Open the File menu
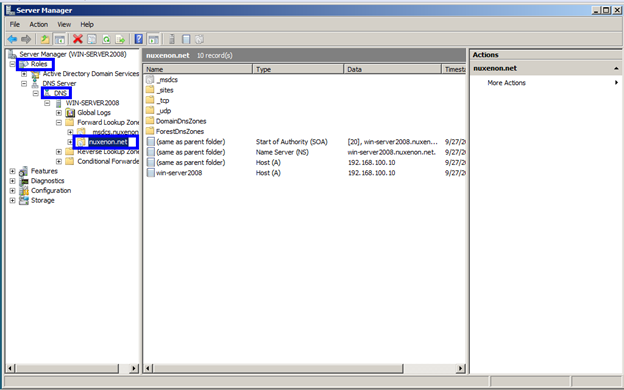Screen dimensions: 624x390 pos(15,24)
